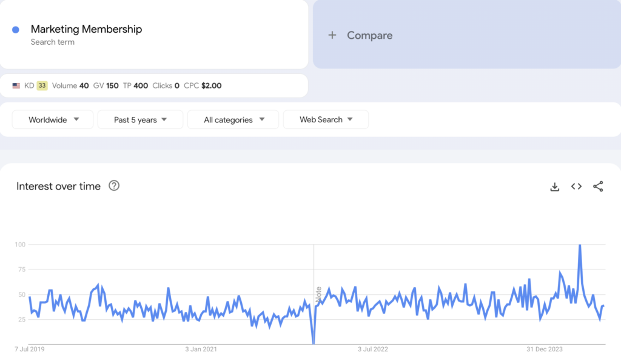This screenshot has width=621, height=364.
Task: Edit the Marketing Membership search term
Action: 86,29
